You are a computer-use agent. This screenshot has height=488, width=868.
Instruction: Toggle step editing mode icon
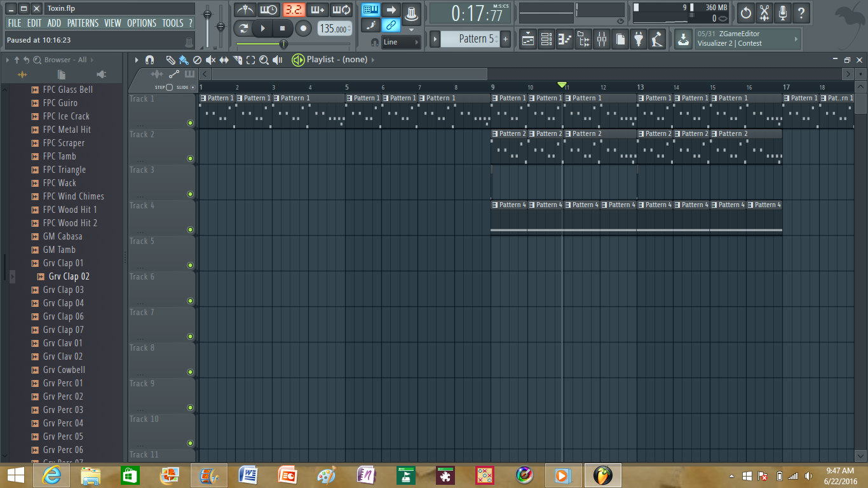pyautogui.click(x=371, y=25)
